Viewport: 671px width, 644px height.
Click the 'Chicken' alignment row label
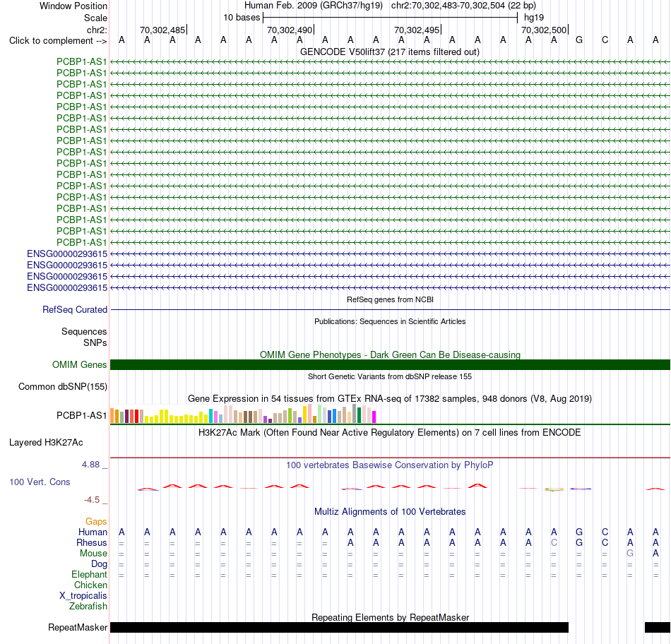pyautogui.click(x=90, y=585)
